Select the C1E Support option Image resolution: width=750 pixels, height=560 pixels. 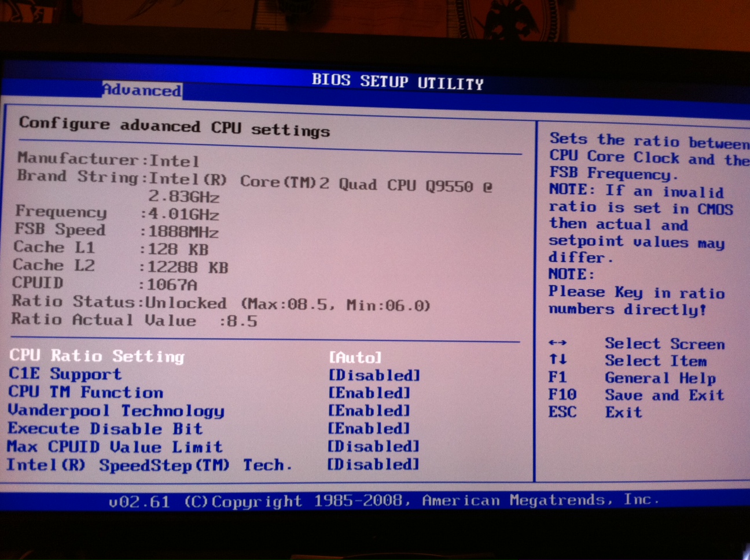pyautogui.click(x=65, y=374)
